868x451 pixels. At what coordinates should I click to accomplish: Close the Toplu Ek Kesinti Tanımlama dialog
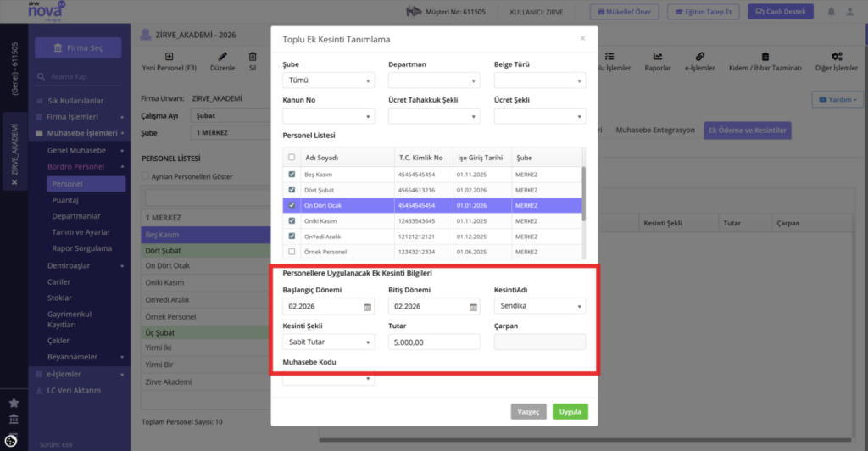tap(582, 38)
